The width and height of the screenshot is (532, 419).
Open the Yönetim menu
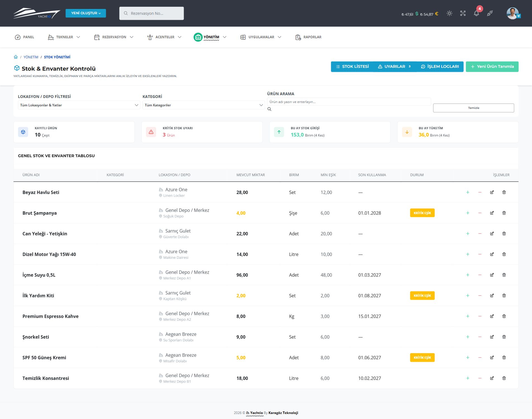210,37
